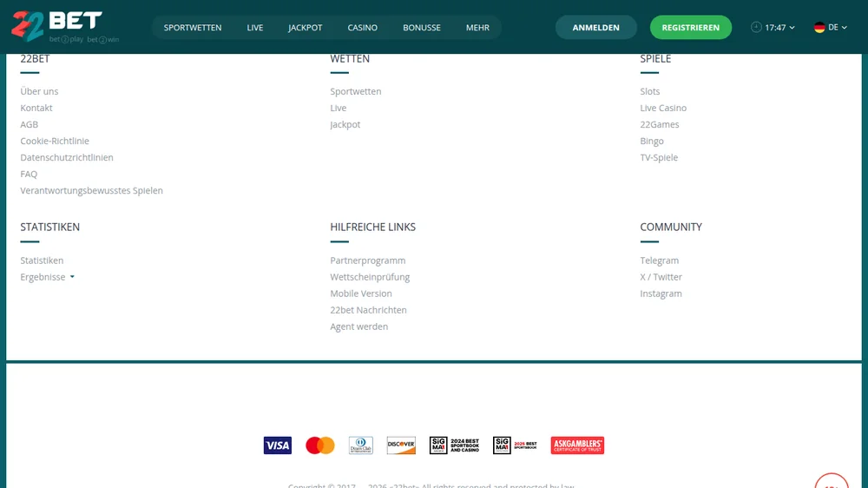Open the Live Casino link
This screenshot has height=488, width=868.
click(x=663, y=108)
